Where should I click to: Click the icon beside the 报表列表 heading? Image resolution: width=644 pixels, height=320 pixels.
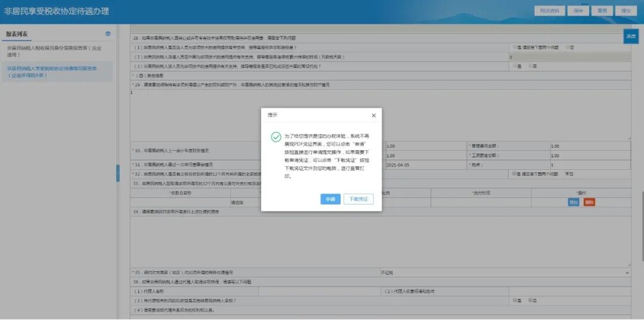click(x=108, y=33)
